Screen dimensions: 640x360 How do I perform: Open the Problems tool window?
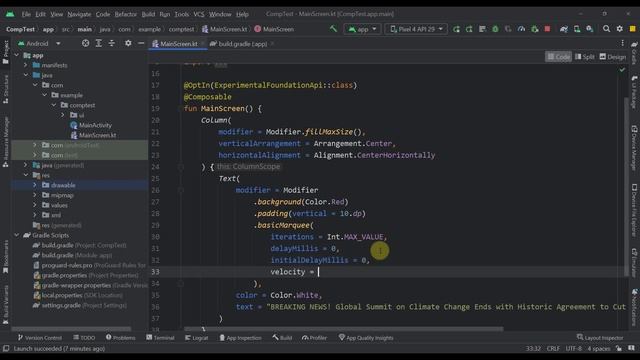[x=120, y=338]
